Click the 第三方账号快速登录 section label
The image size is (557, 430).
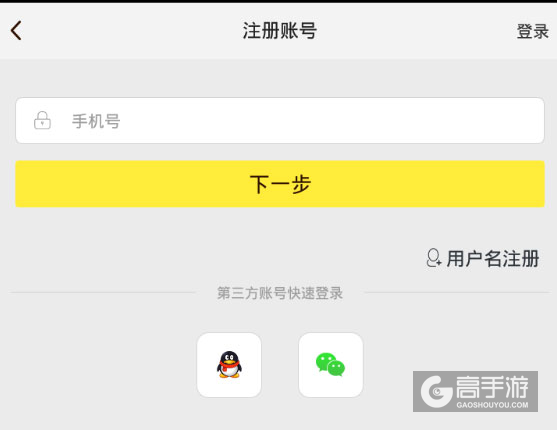click(x=280, y=293)
